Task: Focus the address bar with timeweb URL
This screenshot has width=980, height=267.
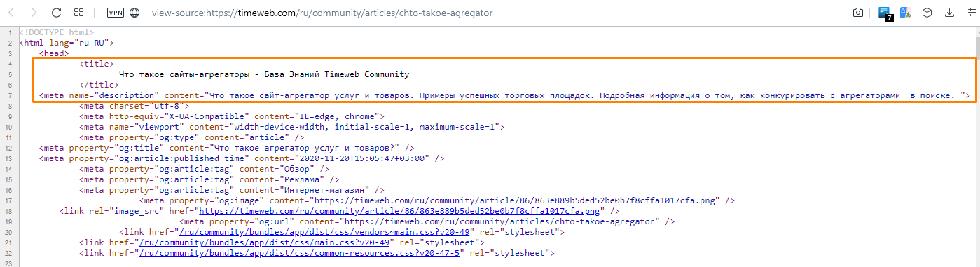Action: pos(322,13)
